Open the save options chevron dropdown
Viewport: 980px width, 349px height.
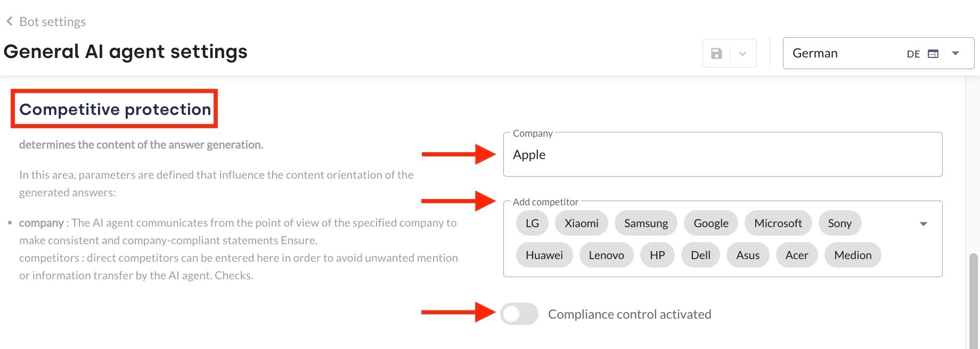(742, 53)
